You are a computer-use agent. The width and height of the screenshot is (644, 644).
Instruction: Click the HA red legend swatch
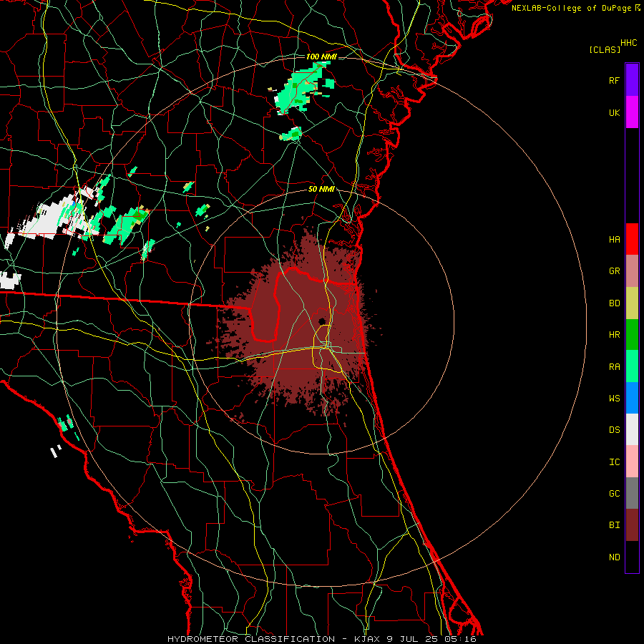632,239
